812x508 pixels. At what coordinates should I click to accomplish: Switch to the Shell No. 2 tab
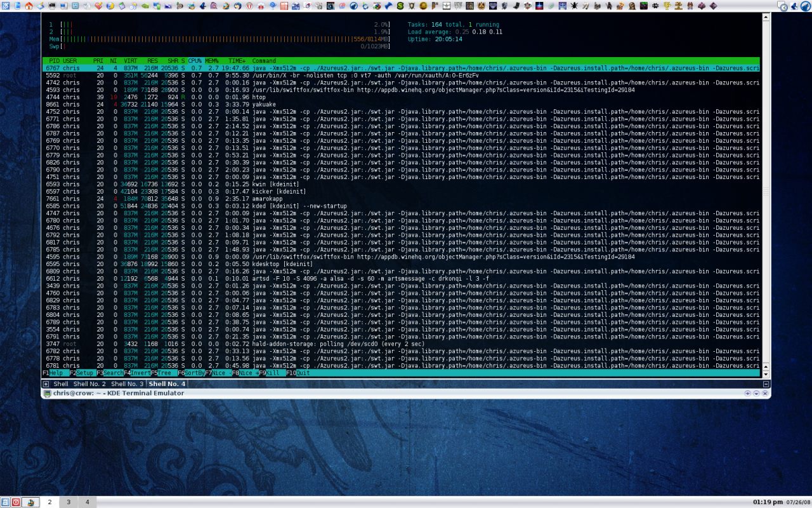click(89, 384)
